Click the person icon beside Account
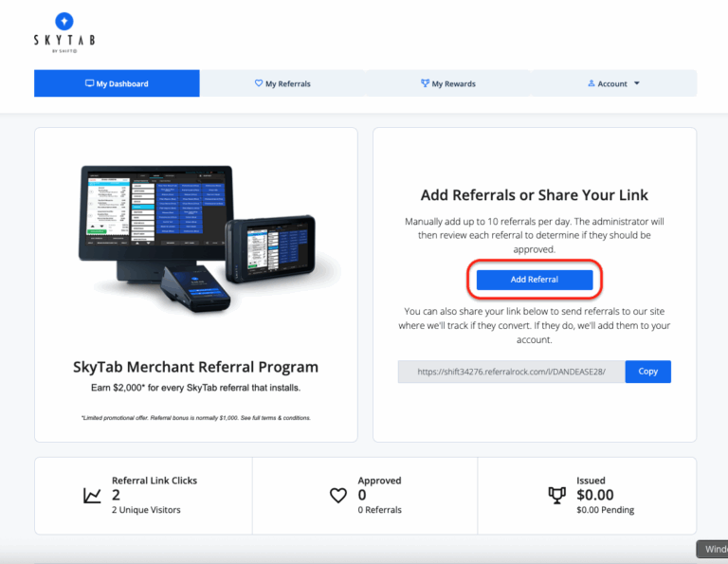Image resolution: width=728 pixels, height=564 pixels. click(x=591, y=83)
